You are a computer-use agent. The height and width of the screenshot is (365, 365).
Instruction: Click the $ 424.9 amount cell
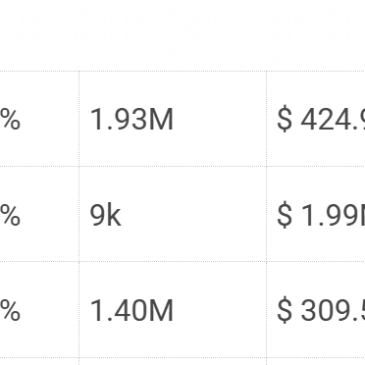click(x=316, y=119)
